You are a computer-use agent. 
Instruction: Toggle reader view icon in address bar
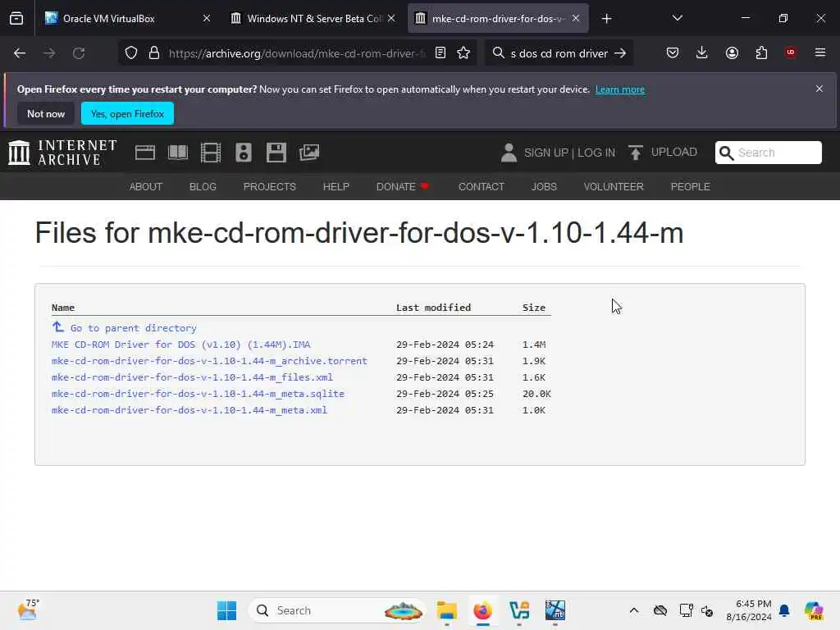click(x=441, y=53)
